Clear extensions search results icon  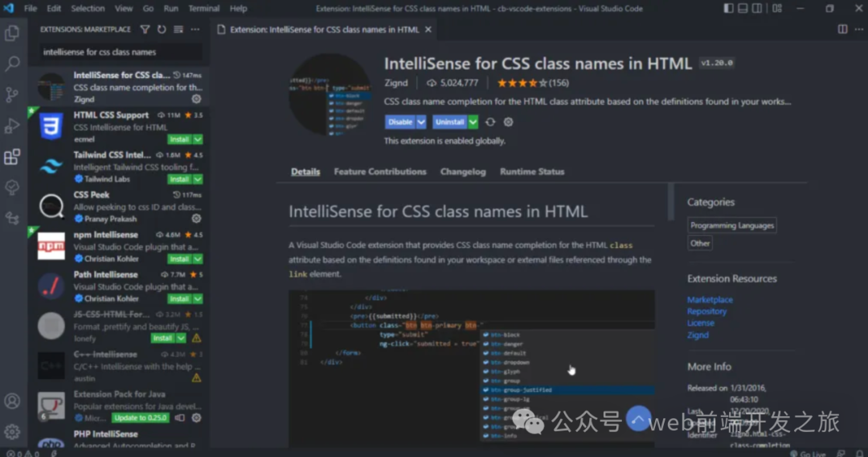[178, 29]
